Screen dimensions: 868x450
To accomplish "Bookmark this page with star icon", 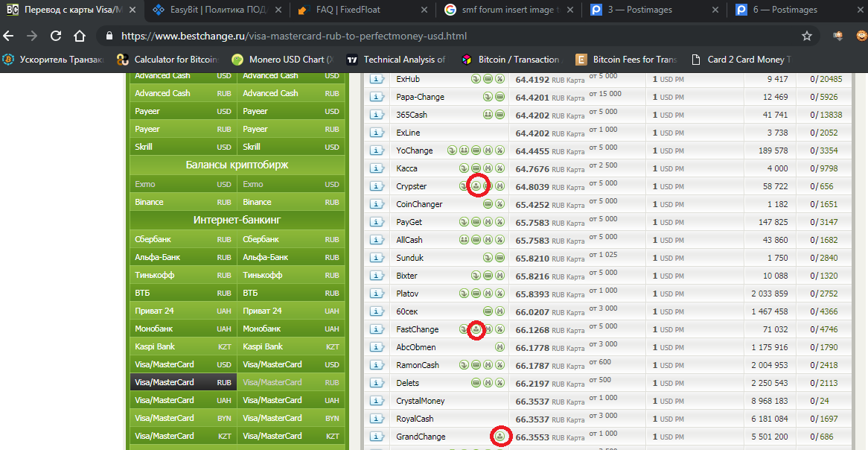I will [806, 36].
